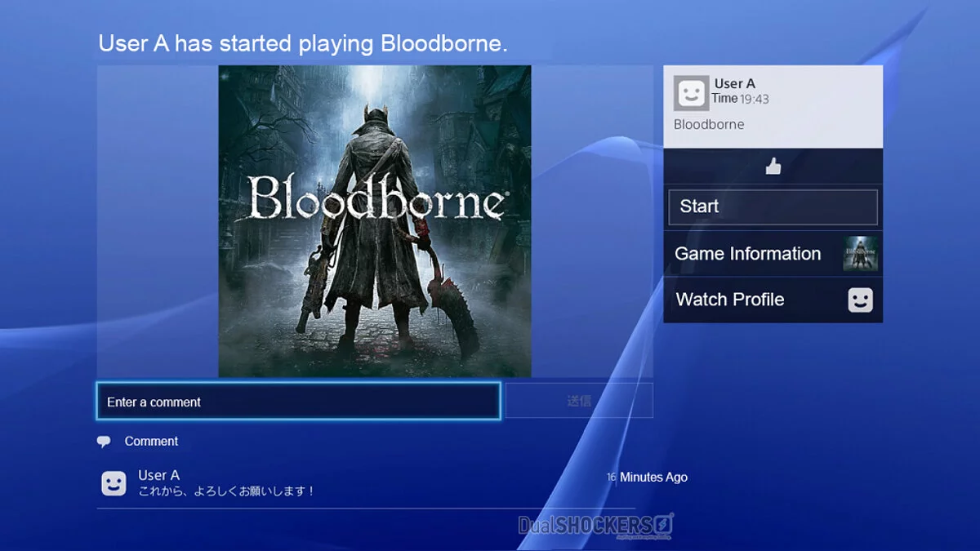The width and height of the screenshot is (980, 551).
Task: Click the Comment section label
Action: coord(151,441)
